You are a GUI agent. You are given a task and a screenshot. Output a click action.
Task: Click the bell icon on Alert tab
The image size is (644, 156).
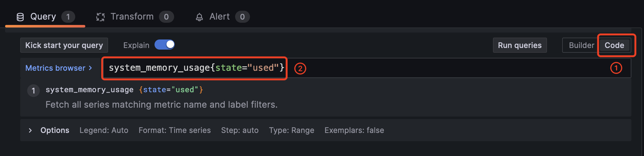click(199, 17)
